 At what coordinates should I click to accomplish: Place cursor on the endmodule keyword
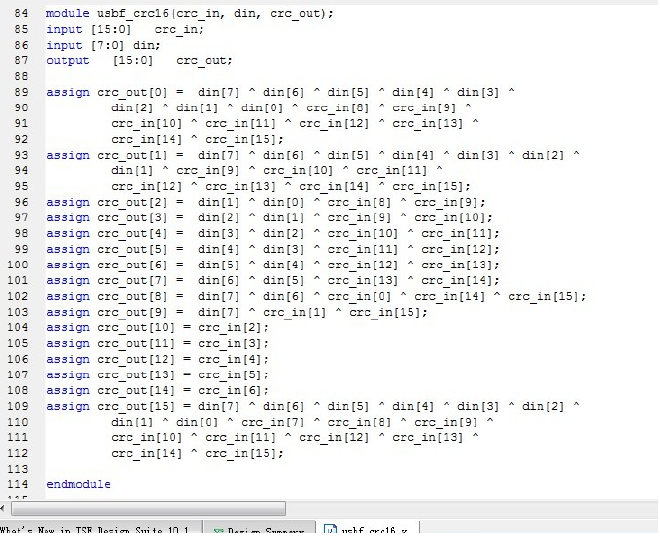78,485
